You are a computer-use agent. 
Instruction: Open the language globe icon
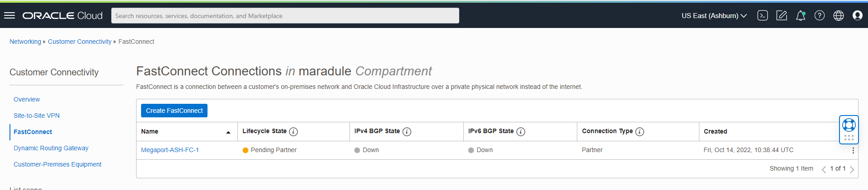tap(838, 16)
